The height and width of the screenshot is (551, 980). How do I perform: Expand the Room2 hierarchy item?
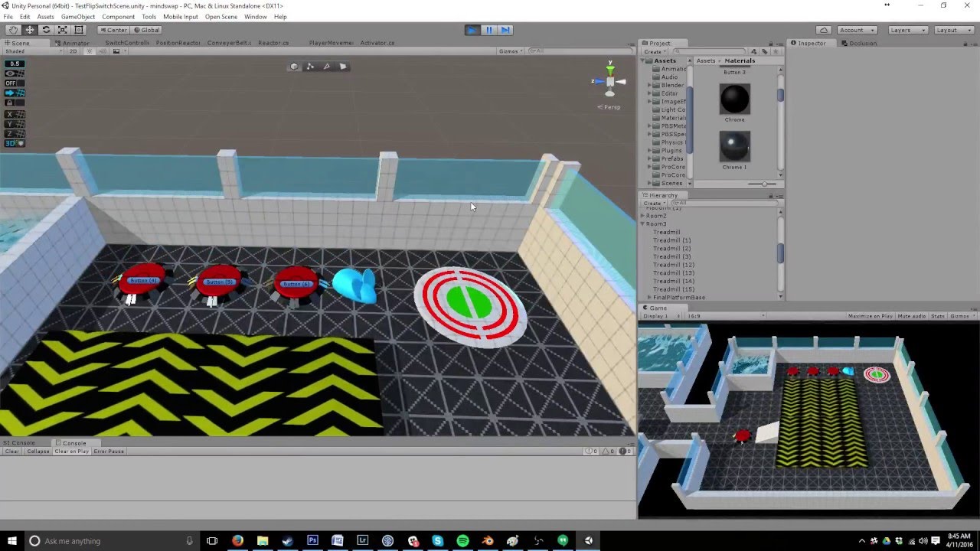click(642, 216)
